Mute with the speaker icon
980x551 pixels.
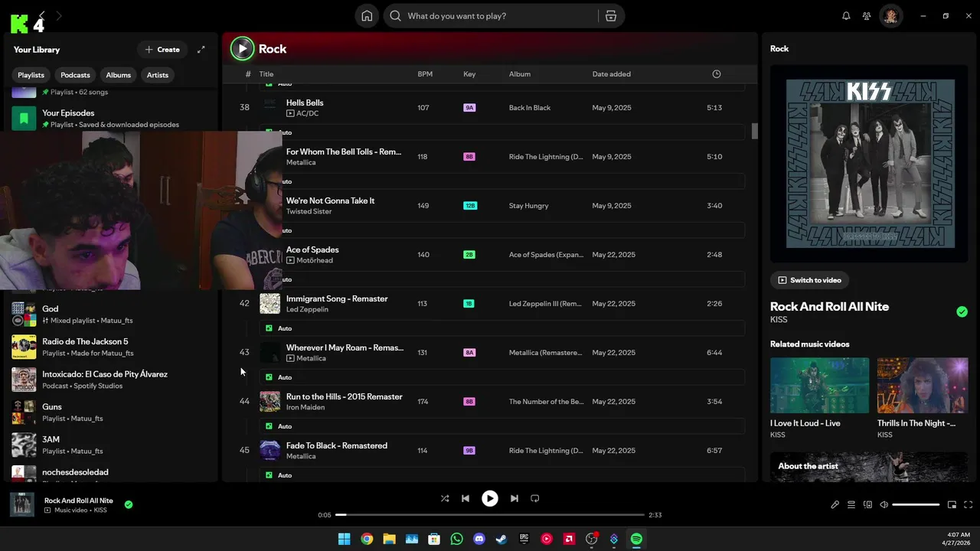pyautogui.click(x=884, y=505)
